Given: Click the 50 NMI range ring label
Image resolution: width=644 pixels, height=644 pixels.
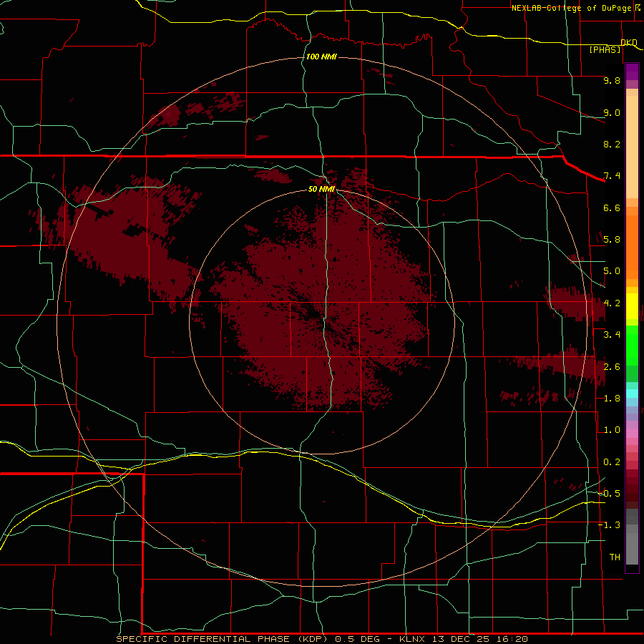Looking at the screenshot, I should coord(321,189).
